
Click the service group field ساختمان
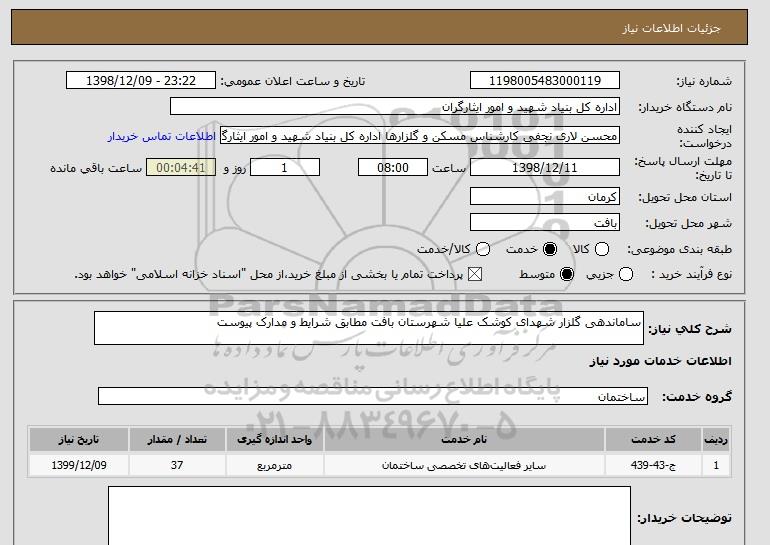pos(373,396)
